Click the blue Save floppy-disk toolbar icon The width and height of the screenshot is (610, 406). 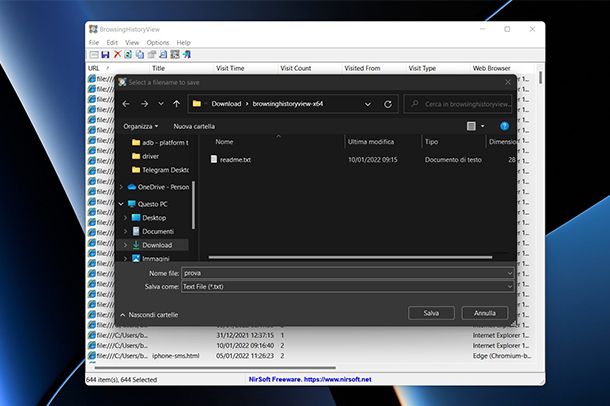105,54
